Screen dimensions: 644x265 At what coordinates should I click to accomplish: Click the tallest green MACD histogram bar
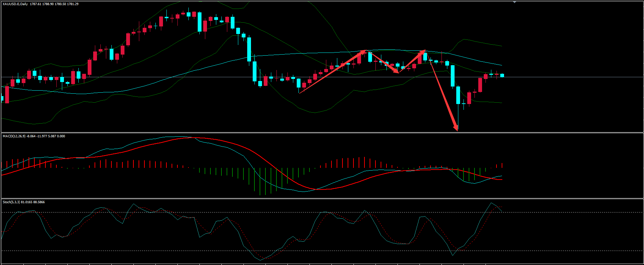coord(260,181)
